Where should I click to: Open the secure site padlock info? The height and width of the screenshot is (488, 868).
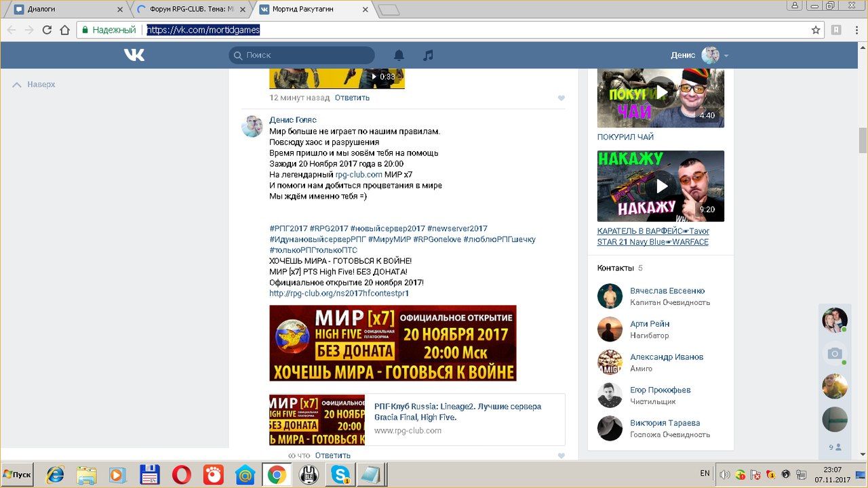pos(85,30)
